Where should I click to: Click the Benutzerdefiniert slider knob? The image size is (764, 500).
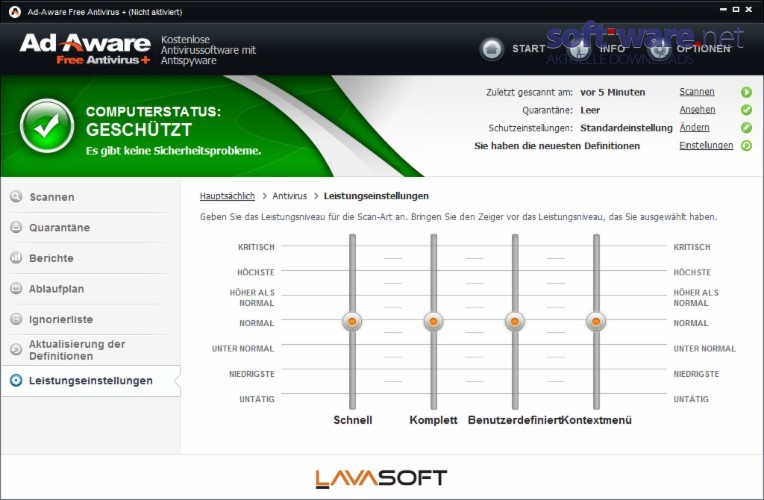(515, 322)
